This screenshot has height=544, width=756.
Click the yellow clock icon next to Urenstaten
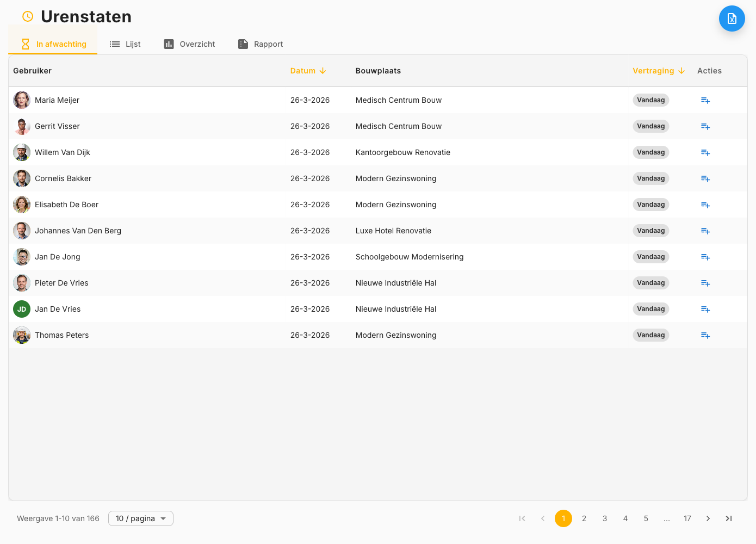click(x=27, y=16)
